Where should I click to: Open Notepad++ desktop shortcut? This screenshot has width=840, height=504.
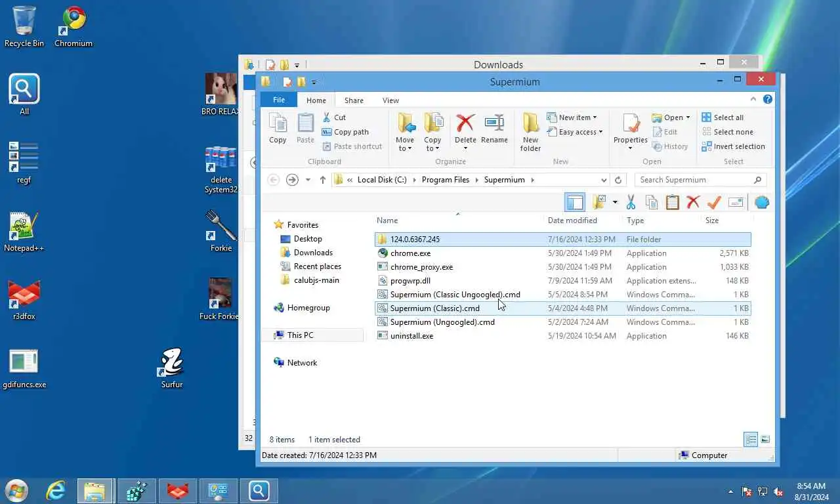point(24,232)
